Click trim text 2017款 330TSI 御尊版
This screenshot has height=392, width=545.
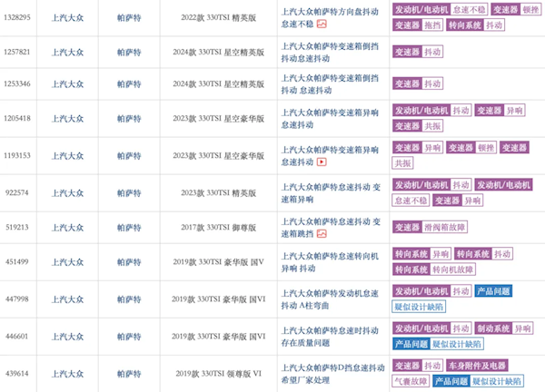point(218,228)
